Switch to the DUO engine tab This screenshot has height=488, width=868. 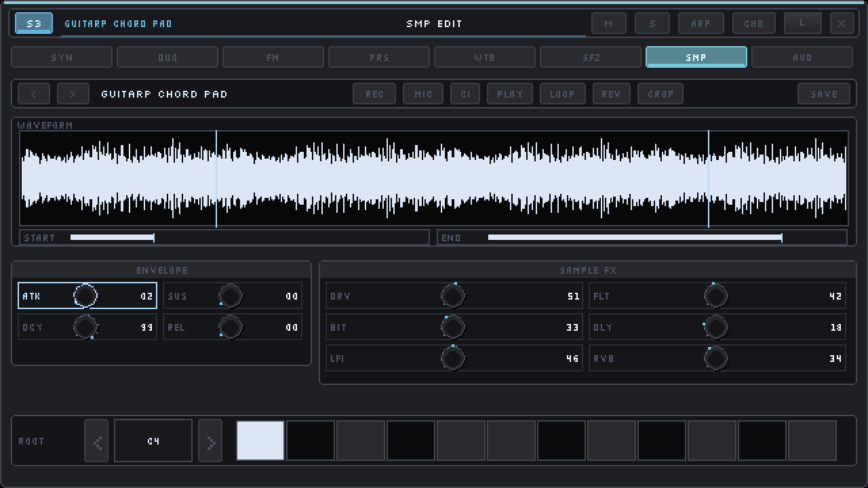pyautogui.click(x=167, y=57)
